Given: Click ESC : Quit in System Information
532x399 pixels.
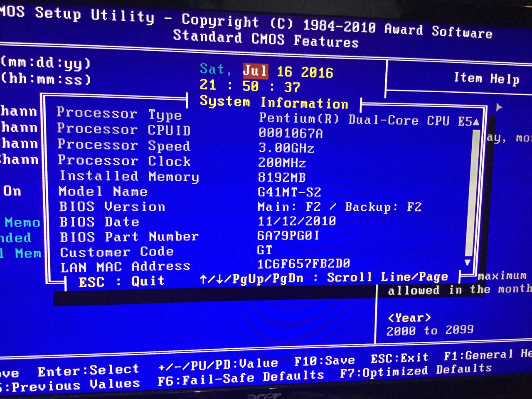Looking at the screenshot, I should (121, 281).
